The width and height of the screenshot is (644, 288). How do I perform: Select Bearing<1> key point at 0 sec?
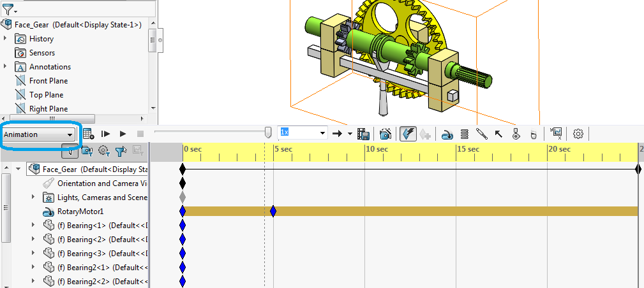coord(183,225)
